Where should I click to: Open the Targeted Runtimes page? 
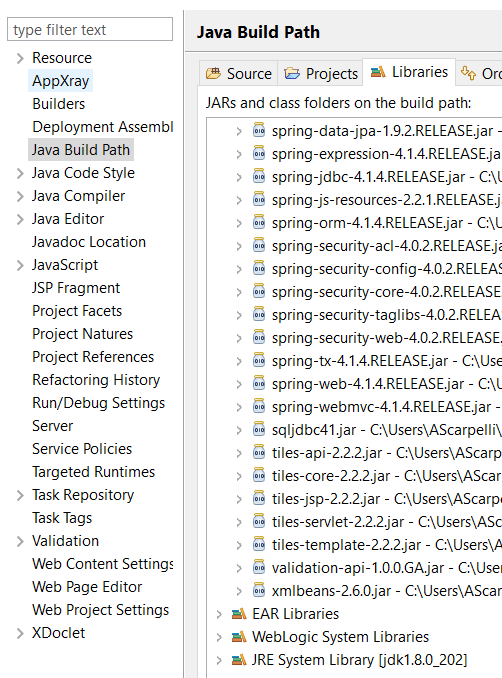pyautogui.click(x=93, y=472)
